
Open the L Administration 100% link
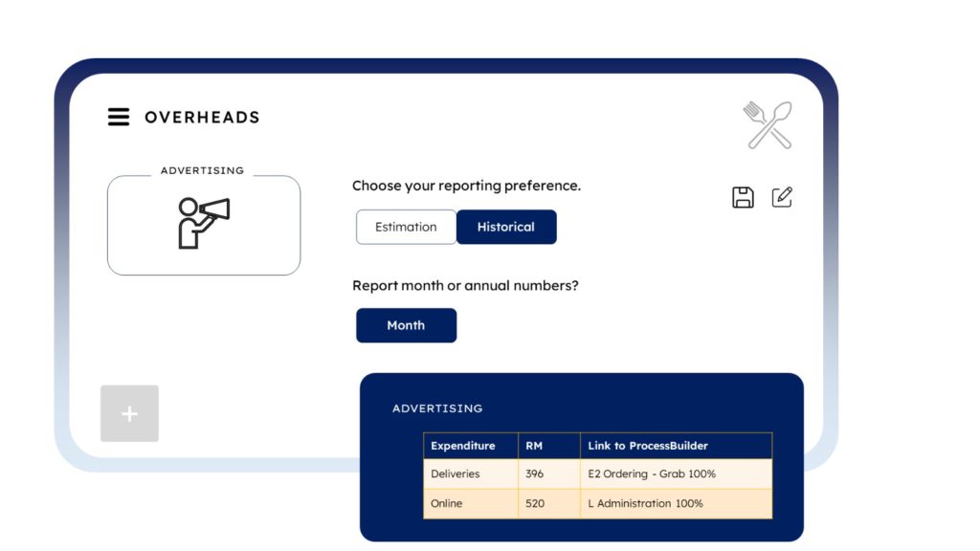coord(645,503)
